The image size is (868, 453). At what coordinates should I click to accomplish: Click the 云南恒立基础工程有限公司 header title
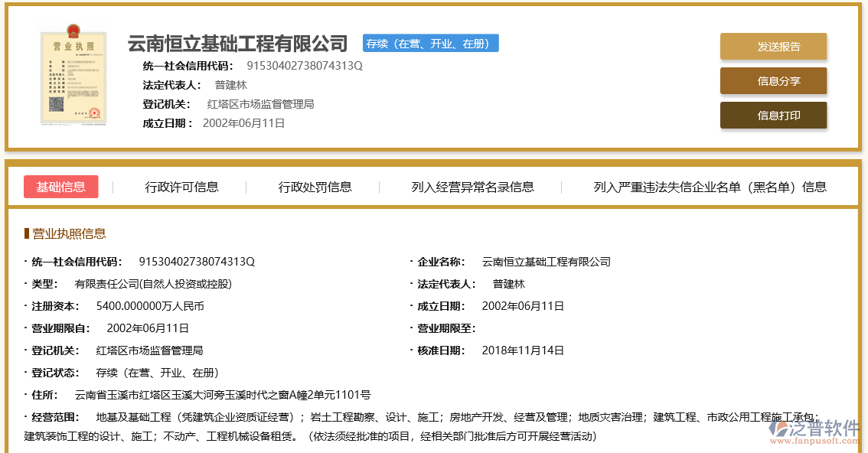pyautogui.click(x=237, y=44)
